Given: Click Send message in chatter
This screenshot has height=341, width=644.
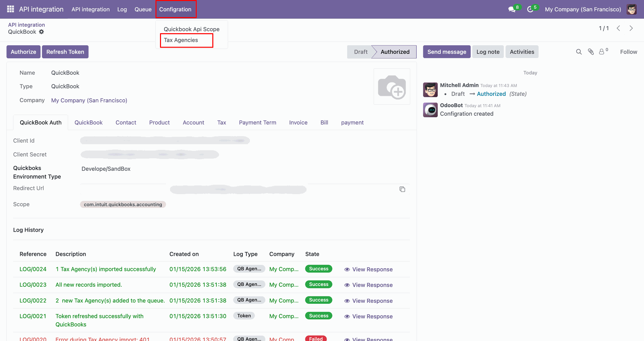Looking at the screenshot, I should pos(447,52).
